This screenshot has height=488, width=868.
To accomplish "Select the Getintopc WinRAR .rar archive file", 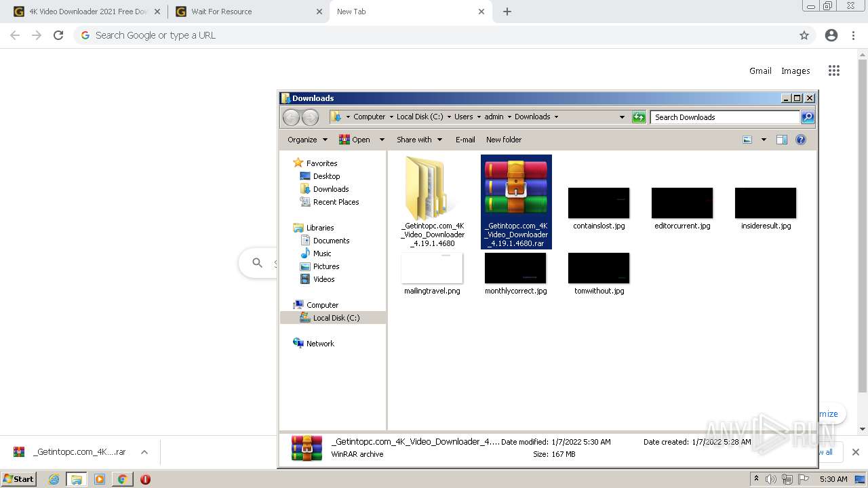I will (516, 201).
